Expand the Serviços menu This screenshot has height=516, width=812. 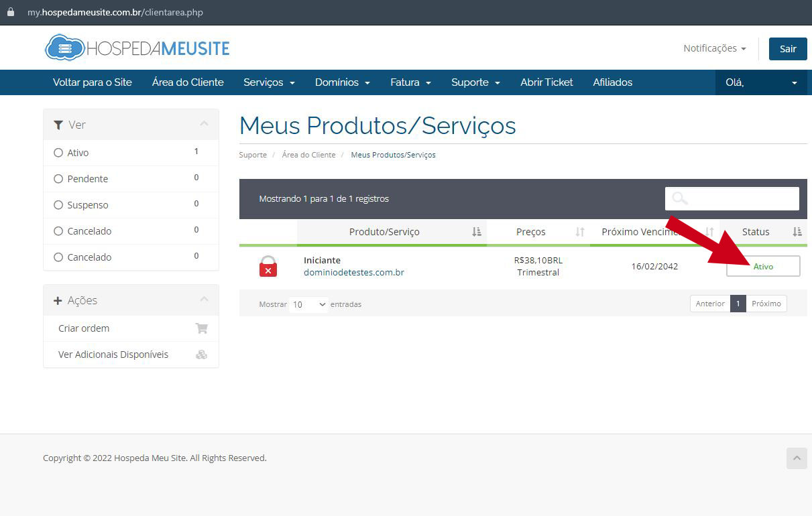(269, 82)
